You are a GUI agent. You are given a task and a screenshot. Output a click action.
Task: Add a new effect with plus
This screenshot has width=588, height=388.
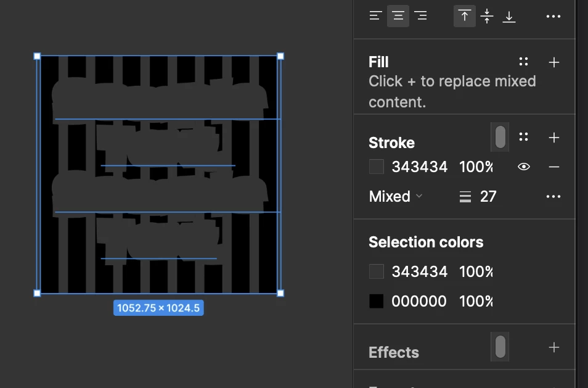554,347
